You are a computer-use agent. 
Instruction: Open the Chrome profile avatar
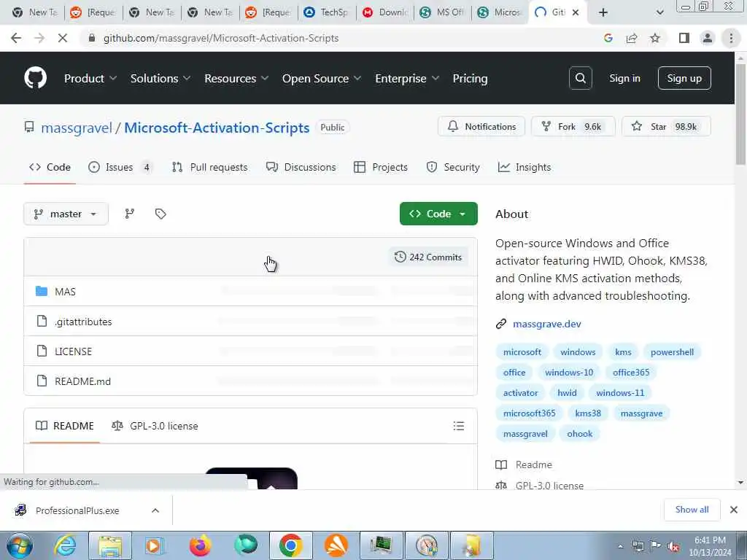coord(708,38)
